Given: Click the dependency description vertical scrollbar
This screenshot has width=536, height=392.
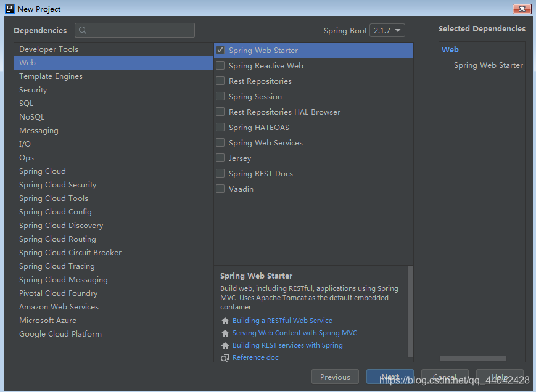Looking at the screenshot, I should pos(410,312).
